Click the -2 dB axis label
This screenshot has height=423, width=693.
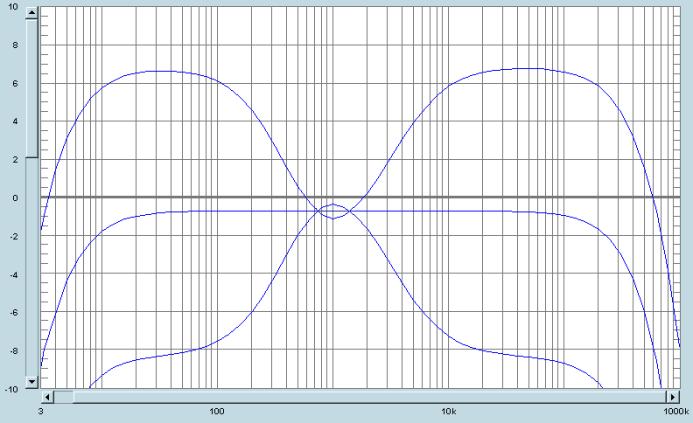click(x=14, y=236)
